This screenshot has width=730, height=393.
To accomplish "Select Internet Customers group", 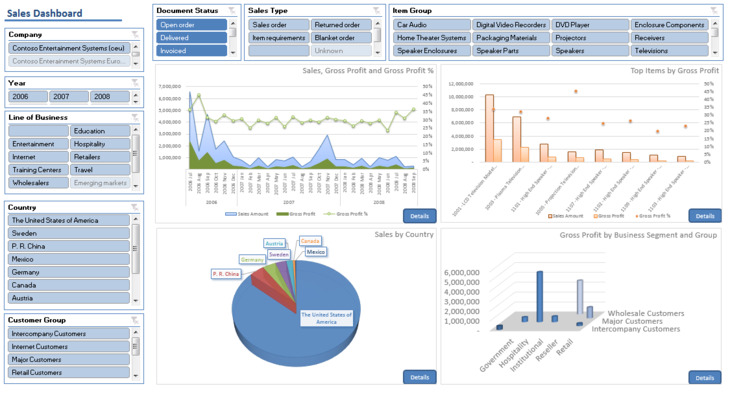I will click(69, 346).
